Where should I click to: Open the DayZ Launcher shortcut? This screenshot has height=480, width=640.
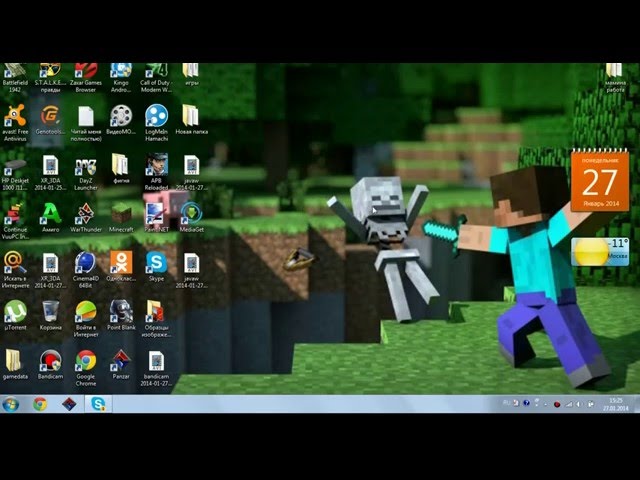(86, 173)
